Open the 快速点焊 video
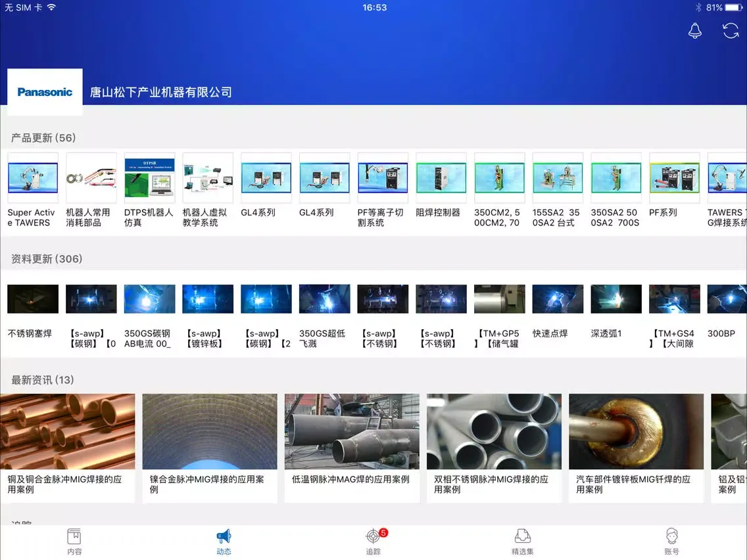747x560 pixels. tap(558, 299)
